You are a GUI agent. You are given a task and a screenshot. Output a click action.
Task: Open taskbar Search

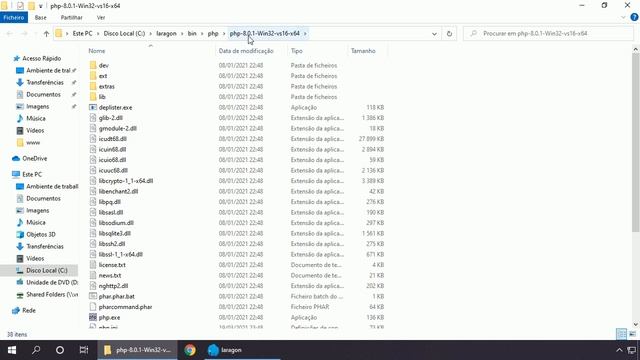tap(36, 350)
